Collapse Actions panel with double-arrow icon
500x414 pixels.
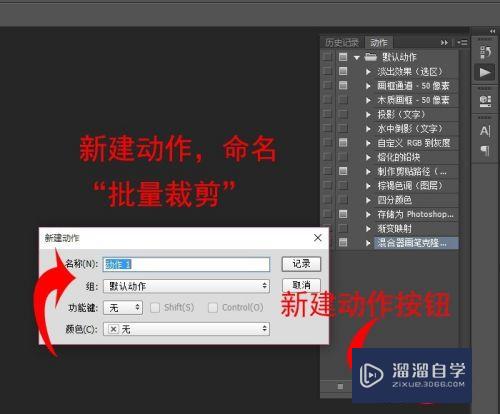click(x=444, y=43)
